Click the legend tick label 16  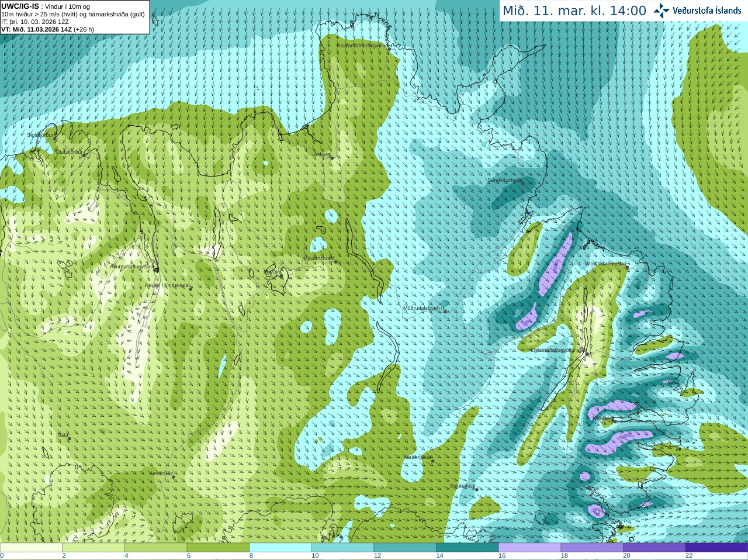(x=501, y=556)
